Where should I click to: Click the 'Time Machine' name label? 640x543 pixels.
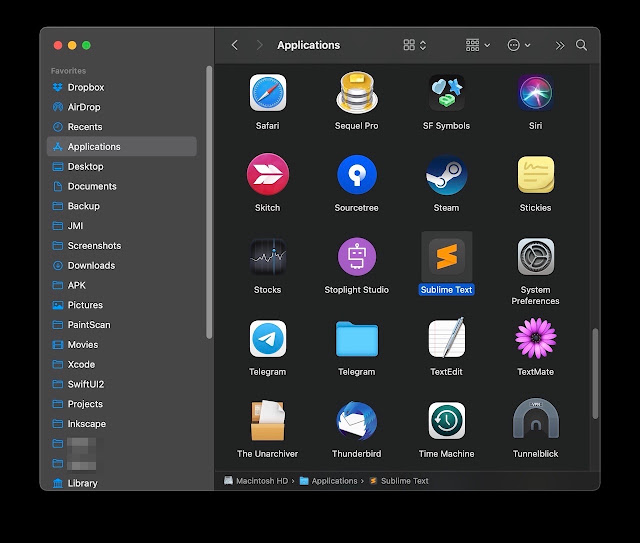(447, 454)
